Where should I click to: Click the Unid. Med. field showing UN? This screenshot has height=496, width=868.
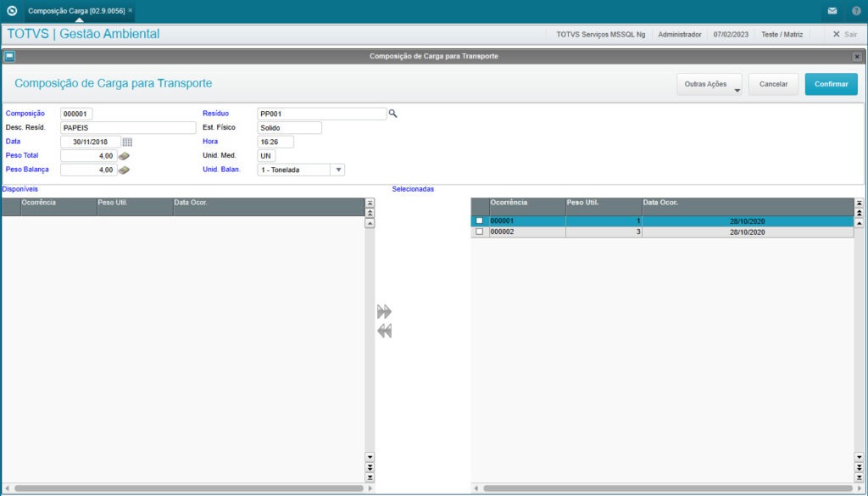[x=266, y=156]
